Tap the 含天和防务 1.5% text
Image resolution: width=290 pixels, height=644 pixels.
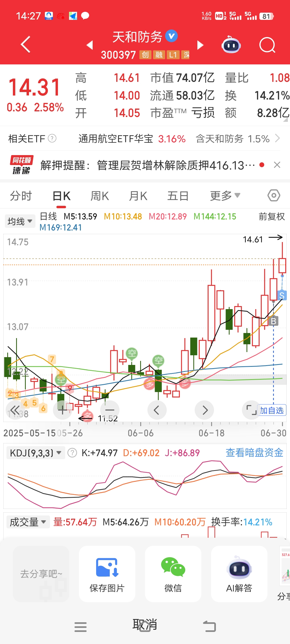233,139
